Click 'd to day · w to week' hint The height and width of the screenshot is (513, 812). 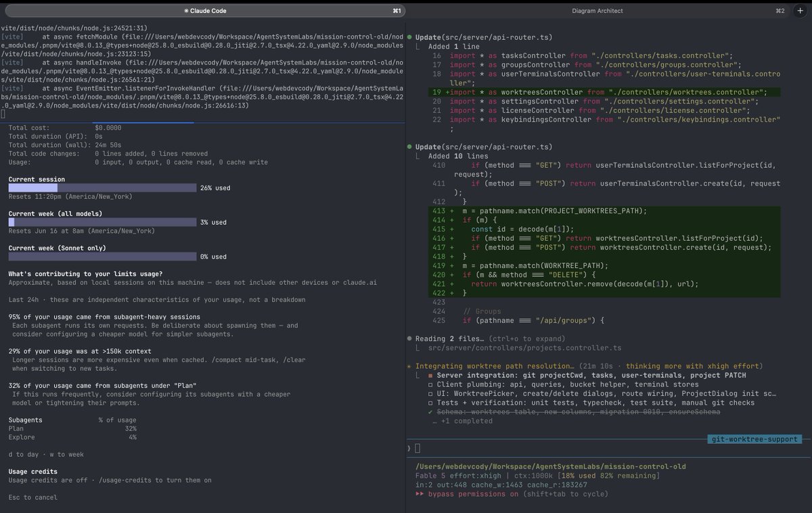point(46,455)
